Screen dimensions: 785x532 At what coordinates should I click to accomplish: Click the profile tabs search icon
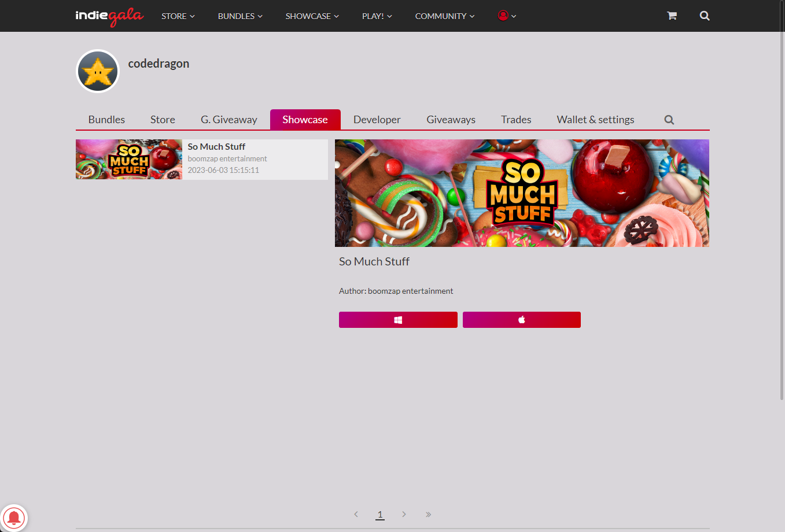click(x=669, y=120)
